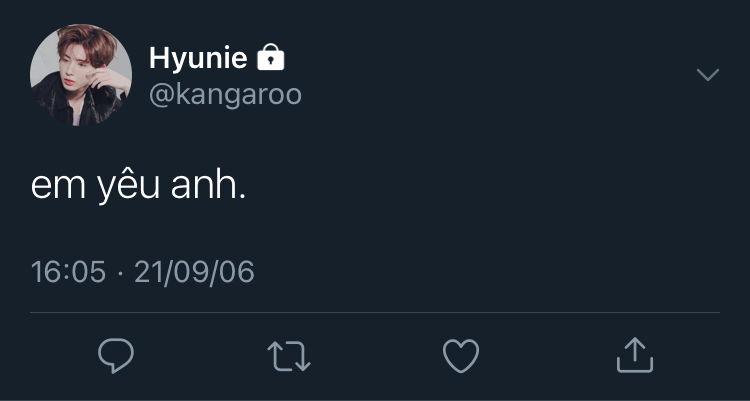750x401 pixels.
Task: Open the tweet options chevron
Action: coord(707,75)
